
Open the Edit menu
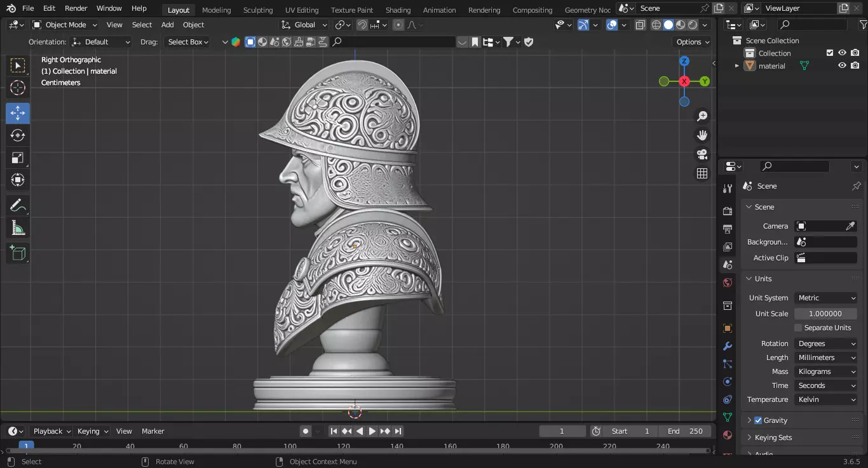pos(50,8)
